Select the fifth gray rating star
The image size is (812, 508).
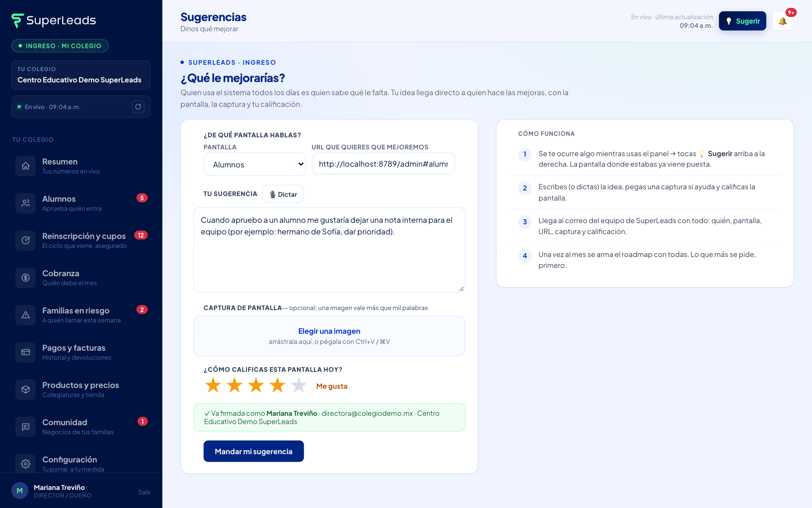(299, 385)
